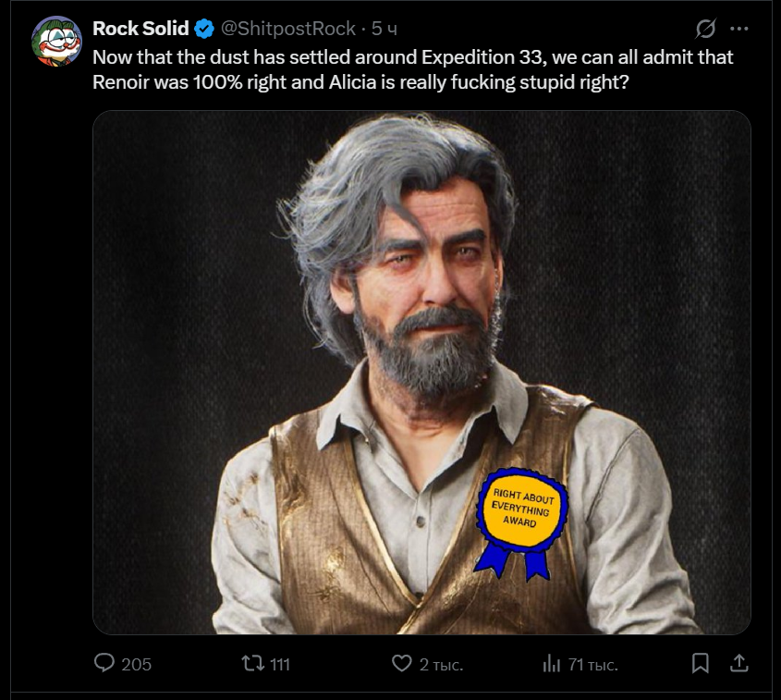Open the Rock Solid display name link

click(140, 30)
